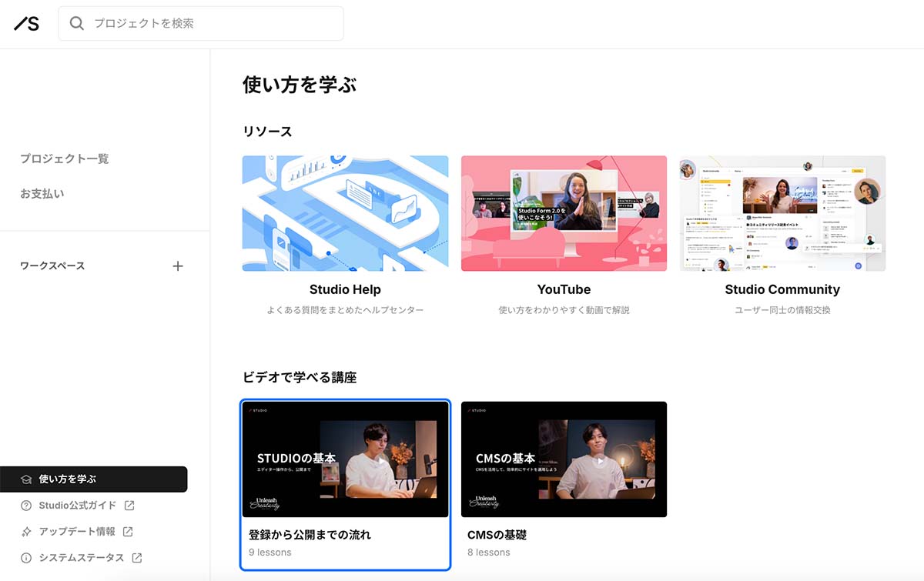
Task: Play the CMSの基本 video thumbnail
Action: (601, 460)
